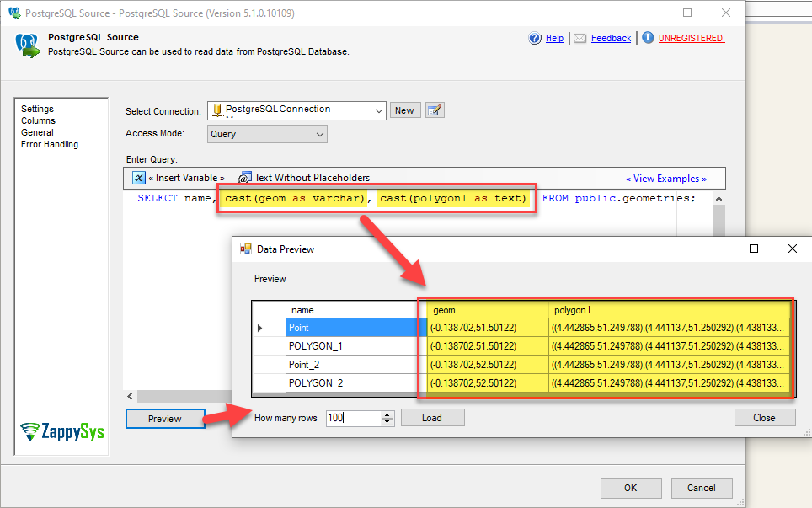The height and width of the screenshot is (508, 812).
Task: Click the ZappySys logo
Action: (62, 431)
